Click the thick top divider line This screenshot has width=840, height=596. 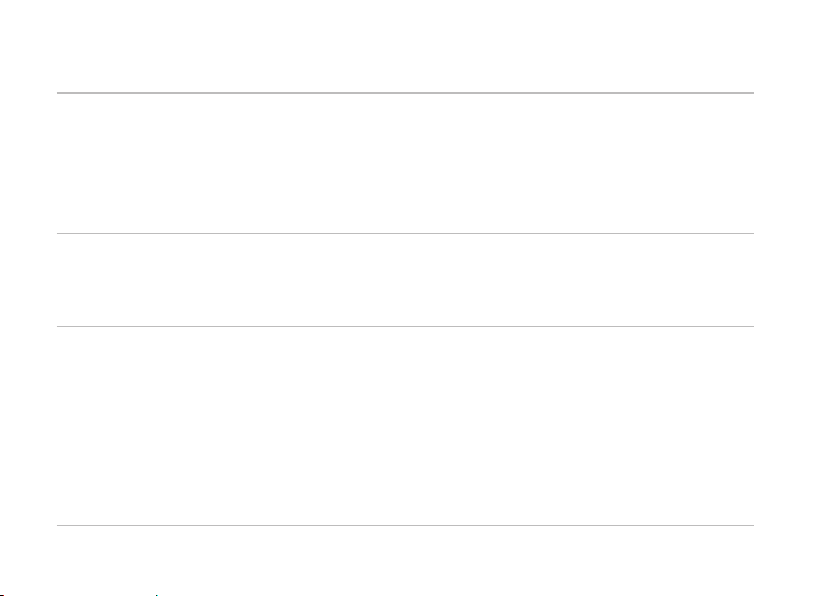pos(406,93)
